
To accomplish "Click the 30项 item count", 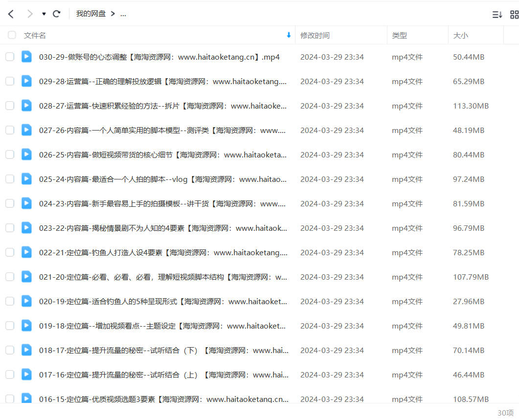I will 505,413.
